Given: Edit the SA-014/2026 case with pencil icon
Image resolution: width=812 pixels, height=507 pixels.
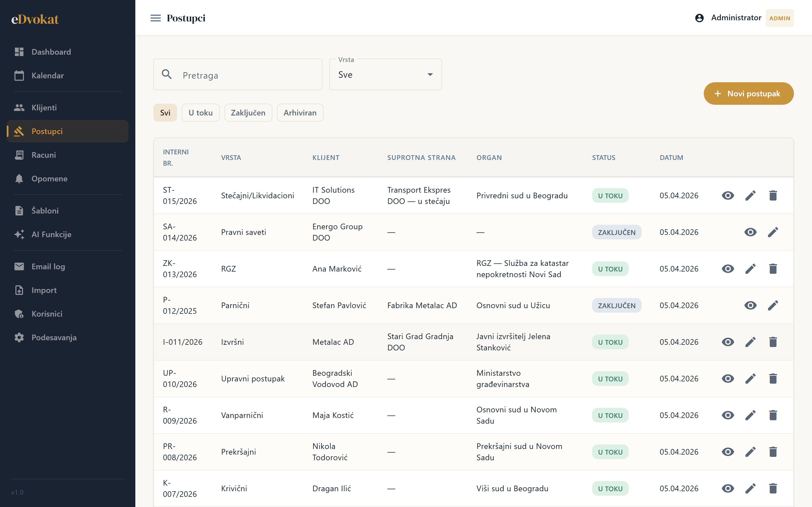Looking at the screenshot, I should tap(773, 232).
